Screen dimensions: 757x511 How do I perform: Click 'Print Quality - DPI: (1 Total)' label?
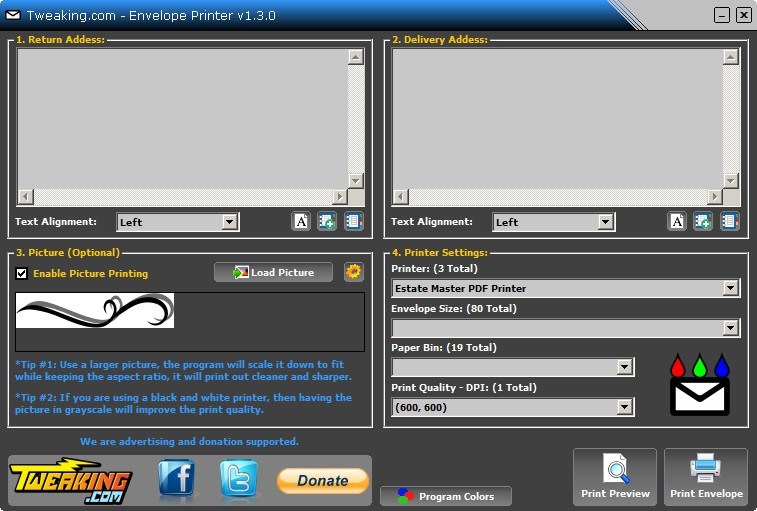[x=464, y=387]
